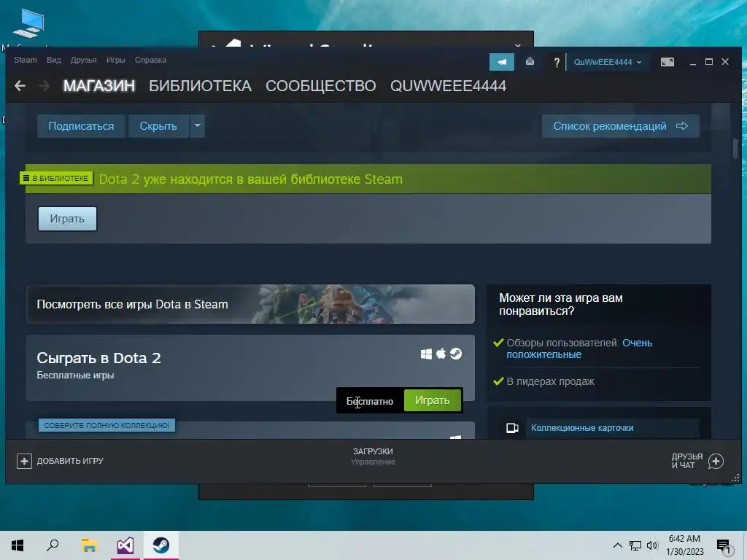
Task: Open the Друзья menu
Action: [x=83, y=60]
